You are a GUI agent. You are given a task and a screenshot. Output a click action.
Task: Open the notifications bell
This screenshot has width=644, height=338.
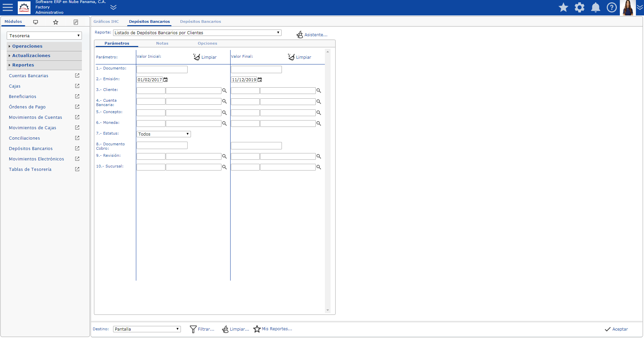click(x=595, y=7)
